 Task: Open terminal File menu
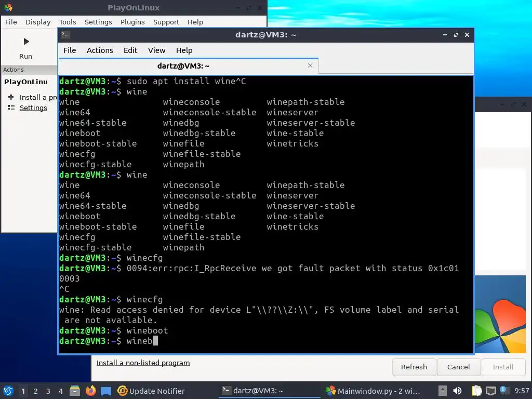coord(70,50)
